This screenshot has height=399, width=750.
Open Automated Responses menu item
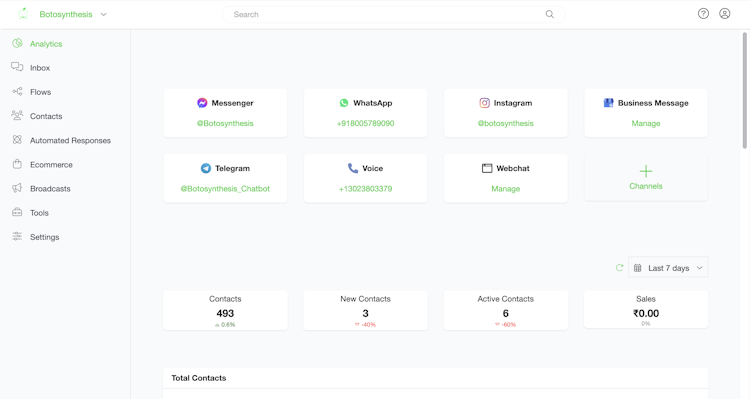[70, 141]
